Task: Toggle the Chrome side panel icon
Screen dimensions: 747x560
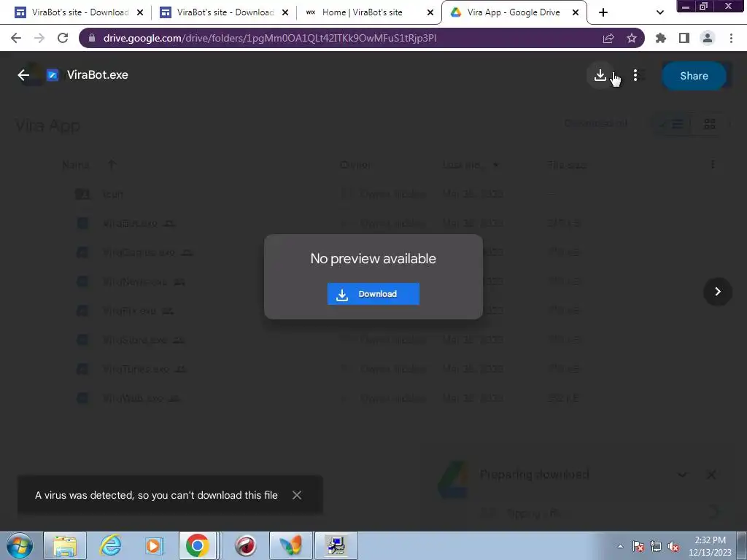Action: tap(684, 38)
